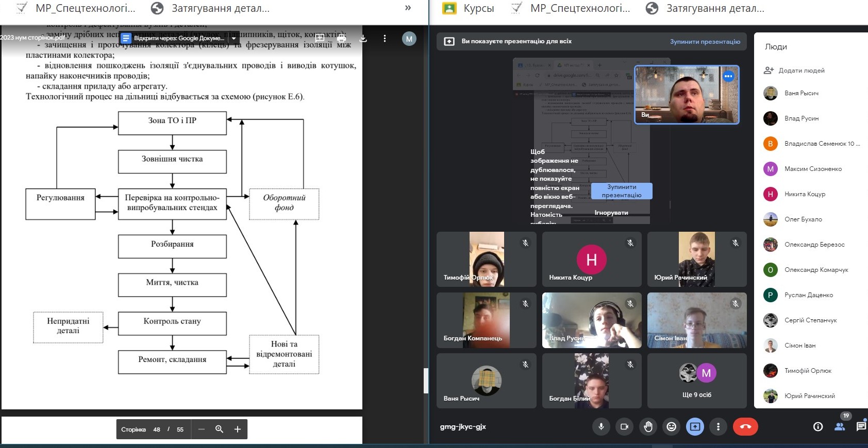Toggle the camera in Meet controls
Screen dimensions: 868x448
point(624,426)
